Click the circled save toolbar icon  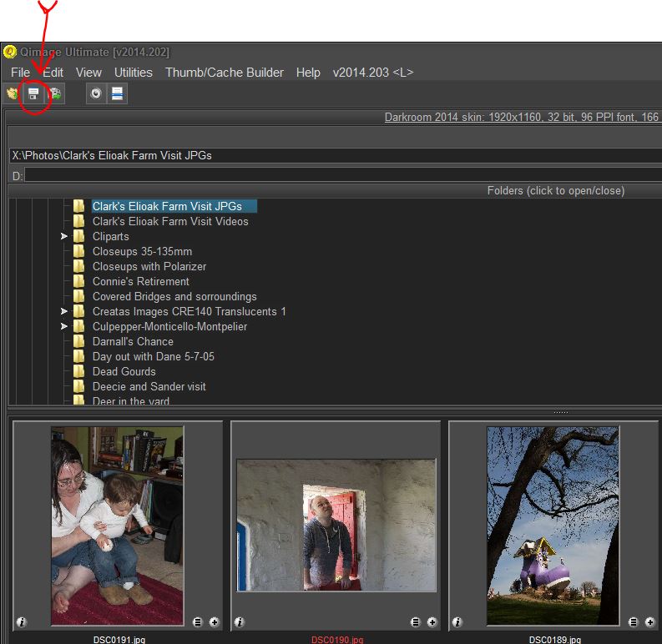(33, 94)
